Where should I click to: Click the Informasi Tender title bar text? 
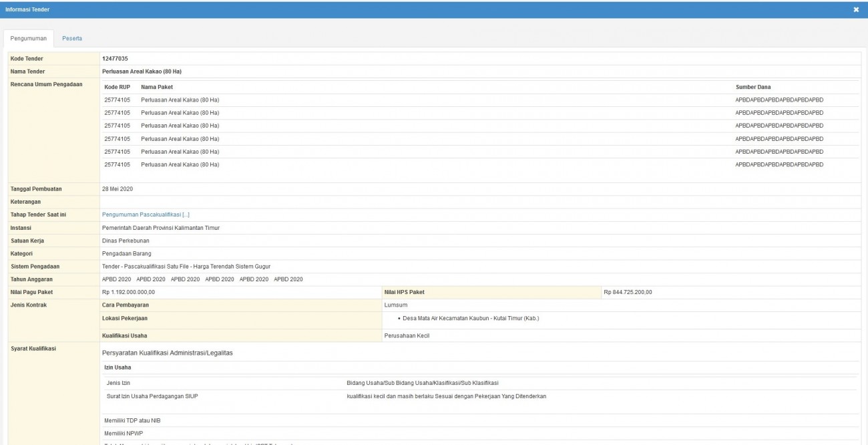click(x=27, y=9)
